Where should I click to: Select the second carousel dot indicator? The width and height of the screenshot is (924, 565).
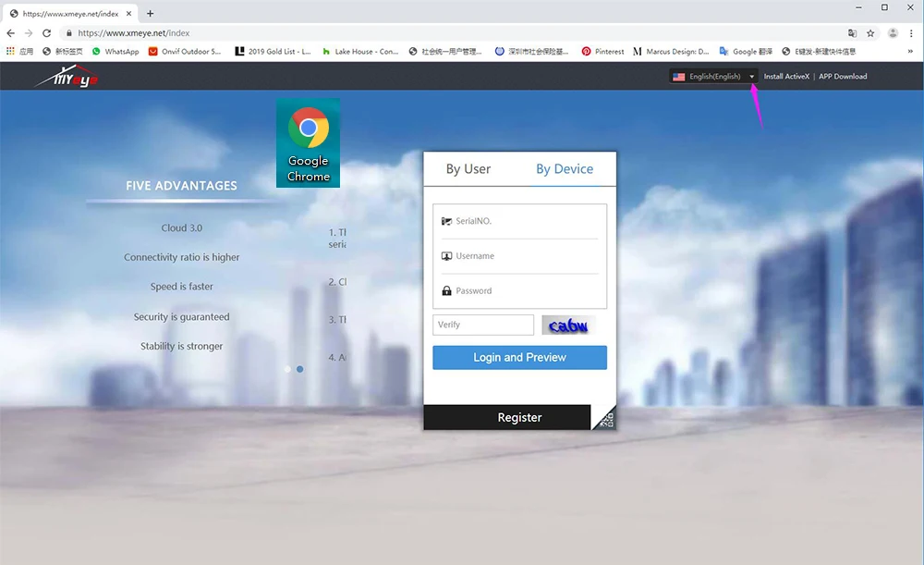(x=300, y=369)
